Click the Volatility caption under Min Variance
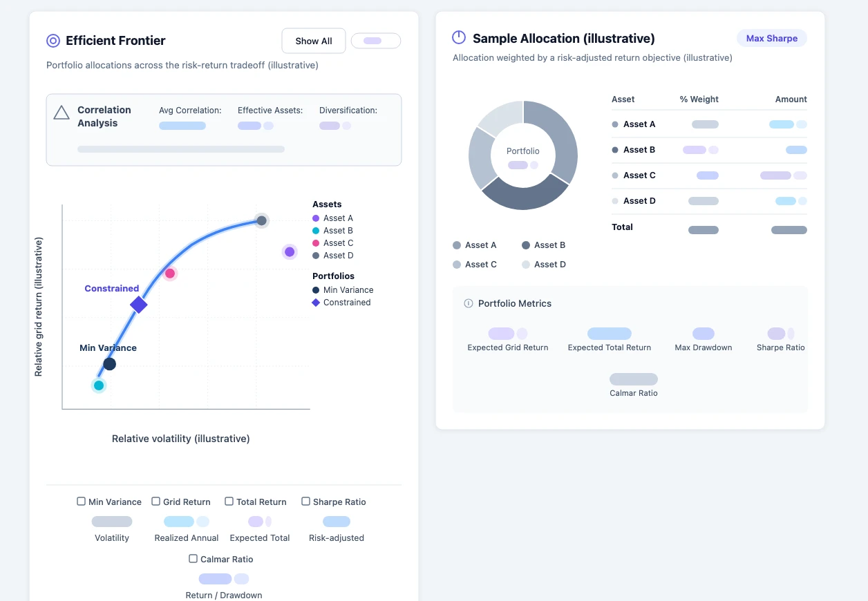 coord(112,538)
